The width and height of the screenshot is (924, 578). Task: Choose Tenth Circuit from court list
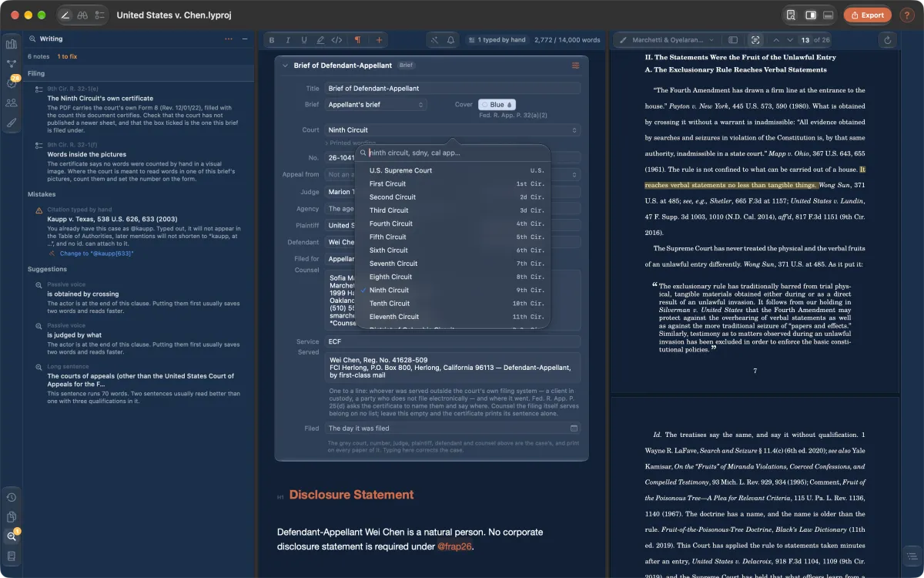pyautogui.click(x=452, y=304)
